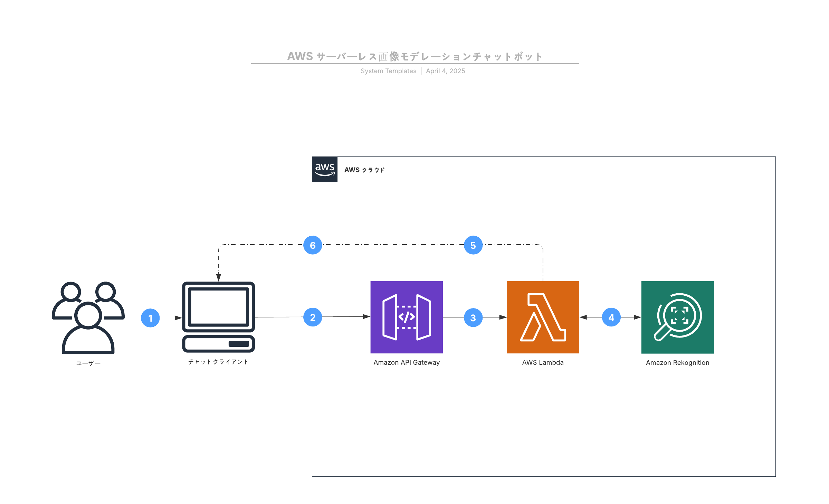This screenshot has height=504, width=829.
Task: Select step 2 circle marker
Action: 313,317
